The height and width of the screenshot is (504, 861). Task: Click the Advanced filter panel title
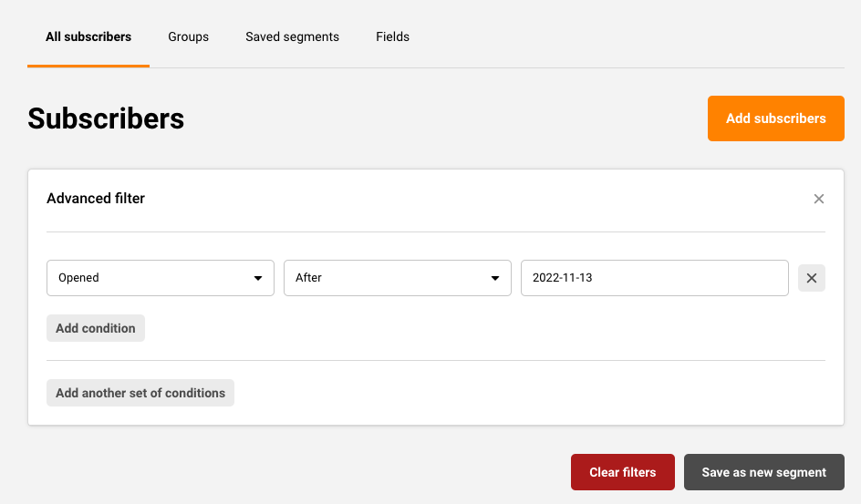(96, 199)
